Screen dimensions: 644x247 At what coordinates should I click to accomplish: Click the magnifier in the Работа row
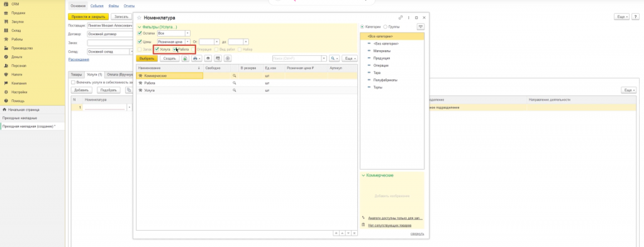point(235,83)
